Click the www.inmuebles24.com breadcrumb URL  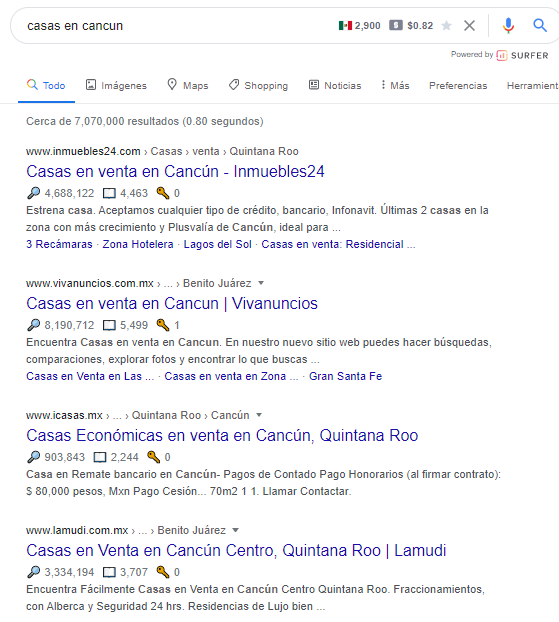pos(83,151)
